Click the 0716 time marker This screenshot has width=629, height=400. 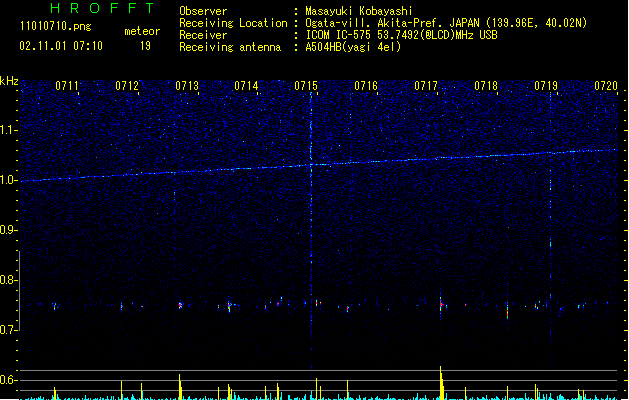pos(366,86)
